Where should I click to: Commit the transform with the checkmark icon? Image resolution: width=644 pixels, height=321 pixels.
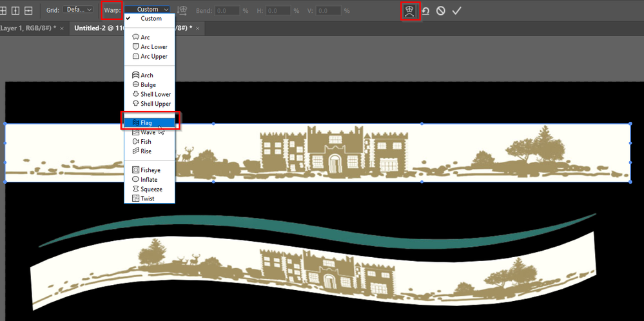pyautogui.click(x=456, y=11)
